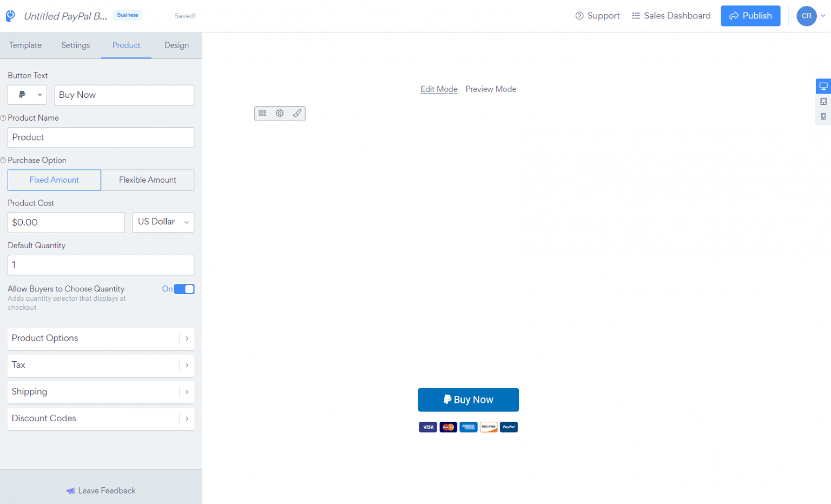Select the Flexible Amount purchase option

pos(147,180)
